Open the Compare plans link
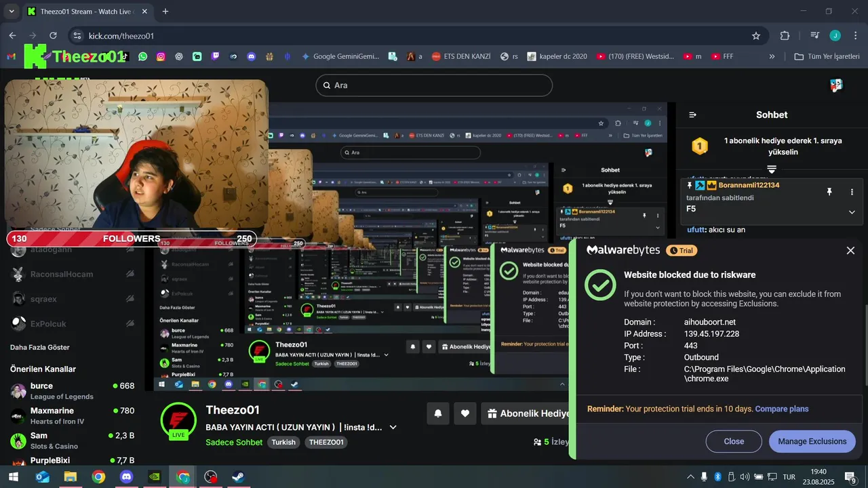 782,409
